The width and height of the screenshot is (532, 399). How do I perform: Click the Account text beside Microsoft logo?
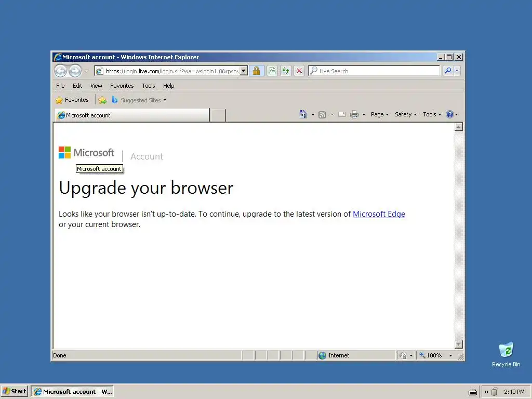coord(147,156)
